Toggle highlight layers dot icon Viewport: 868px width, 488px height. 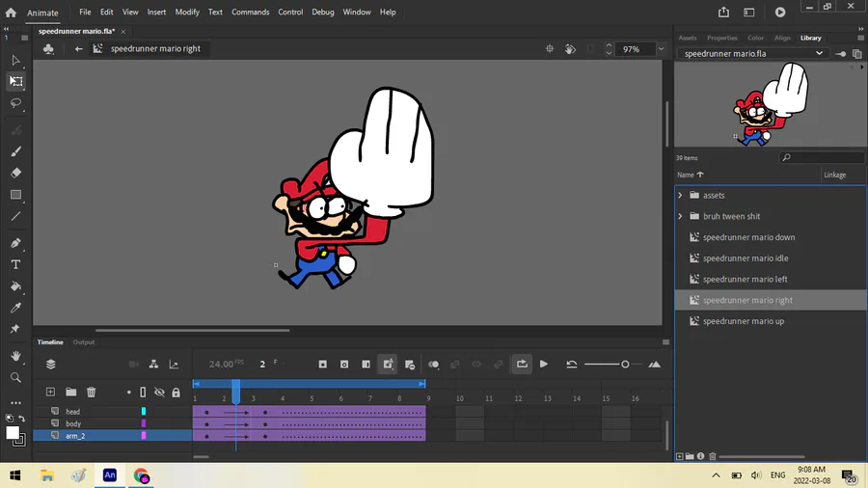(x=129, y=393)
